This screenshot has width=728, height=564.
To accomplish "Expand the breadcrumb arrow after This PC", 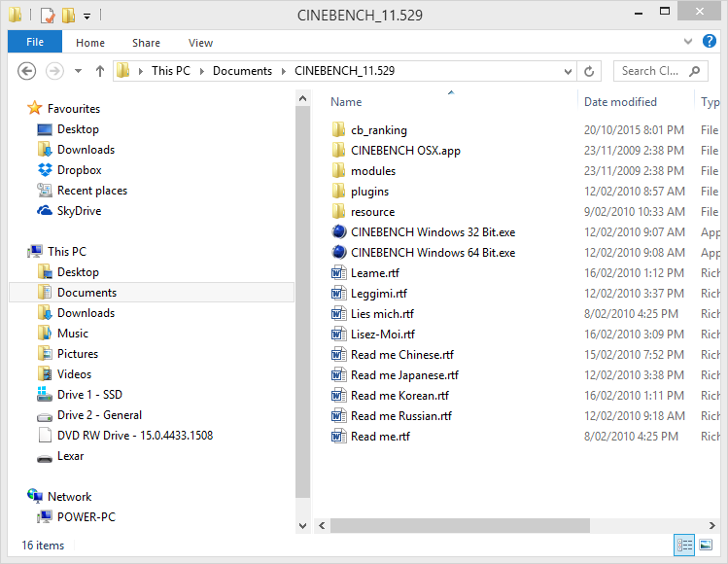I will (x=202, y=71).
